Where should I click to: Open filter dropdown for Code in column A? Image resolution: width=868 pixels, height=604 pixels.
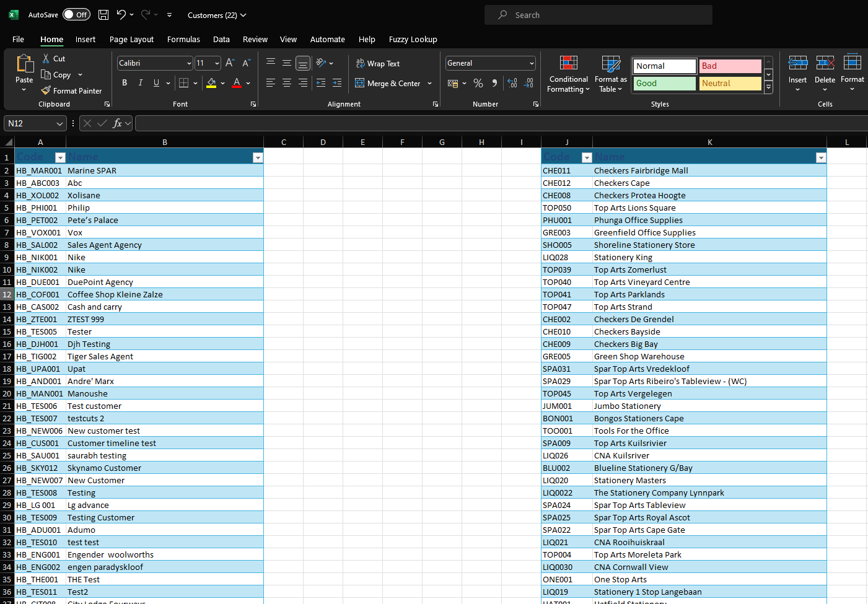[60, 157]
